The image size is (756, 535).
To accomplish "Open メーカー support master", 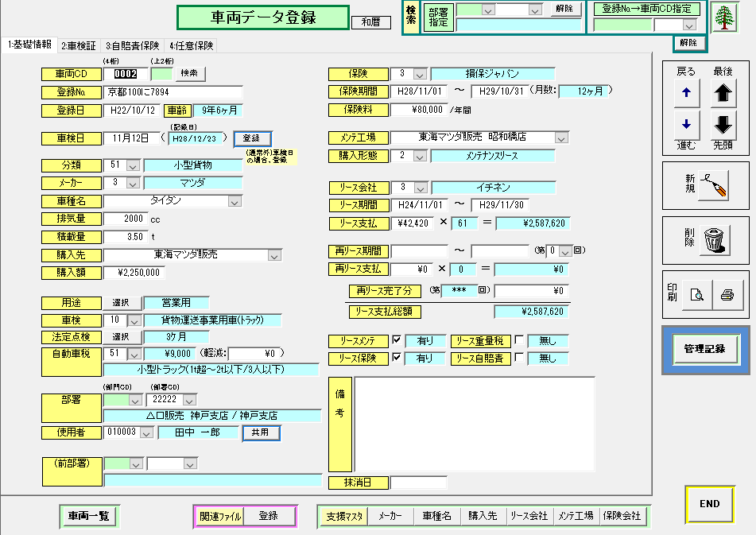I will 391,516.
